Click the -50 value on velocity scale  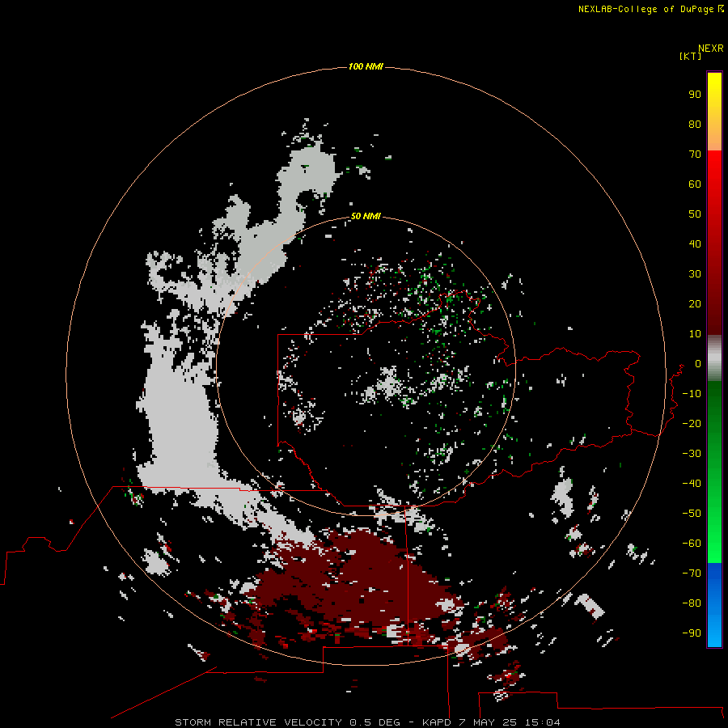pyautogui.click(x=692, y=513)
